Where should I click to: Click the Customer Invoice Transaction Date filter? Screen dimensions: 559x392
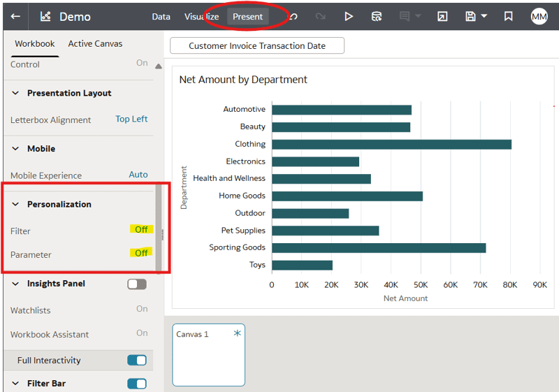[257, 46]
